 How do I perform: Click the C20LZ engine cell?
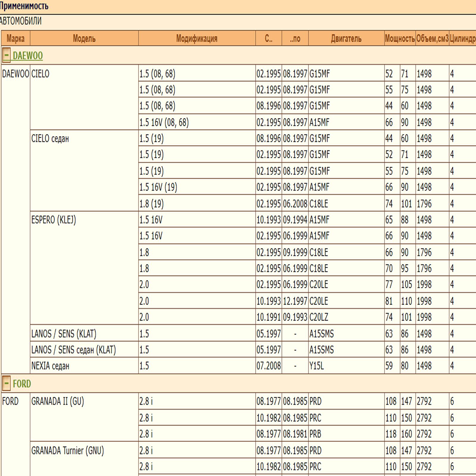pyautogui.click(x=319, y=317)
